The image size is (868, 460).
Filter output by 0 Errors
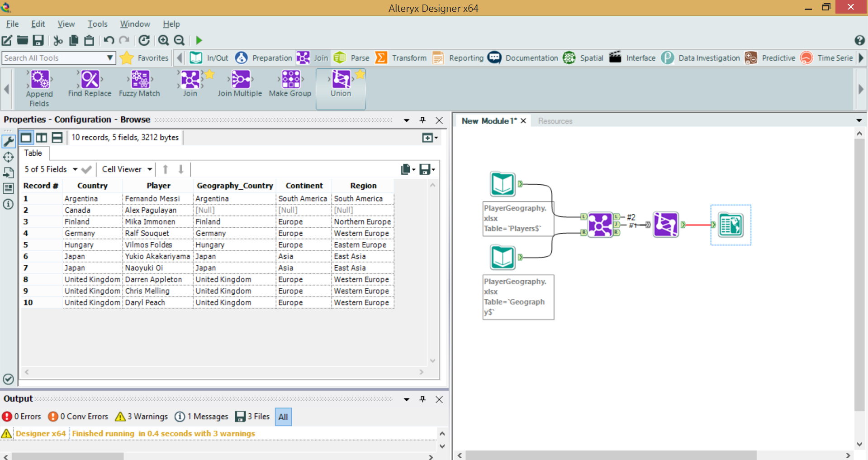22,417
